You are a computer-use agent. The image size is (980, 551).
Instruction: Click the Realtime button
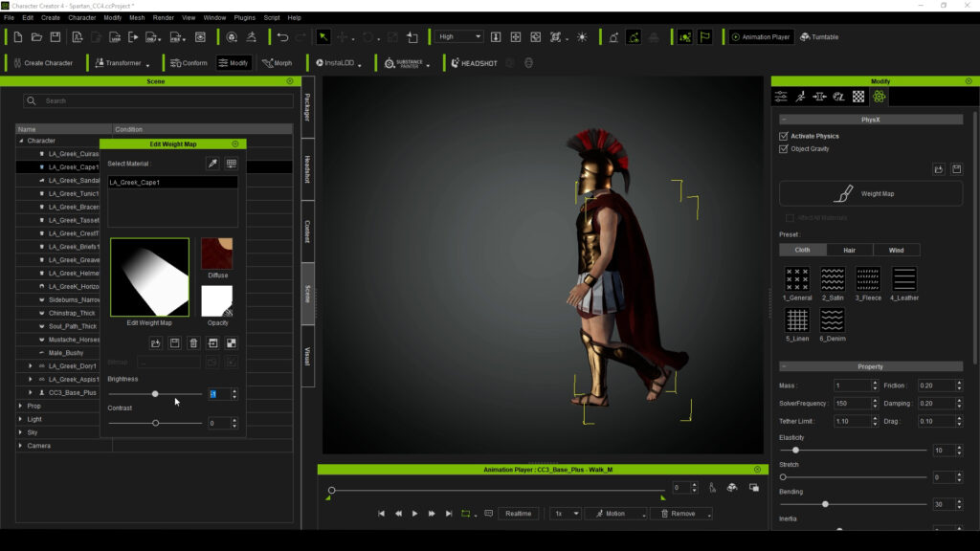coord(518,514)
